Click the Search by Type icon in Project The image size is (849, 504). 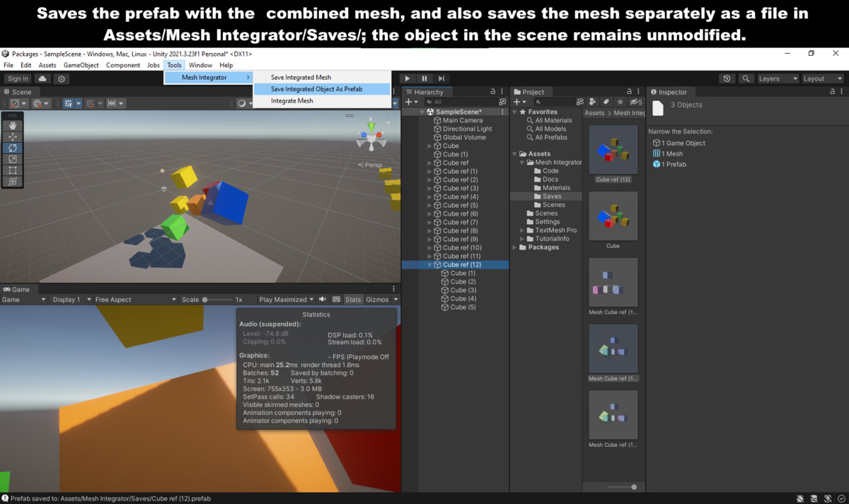593,102
